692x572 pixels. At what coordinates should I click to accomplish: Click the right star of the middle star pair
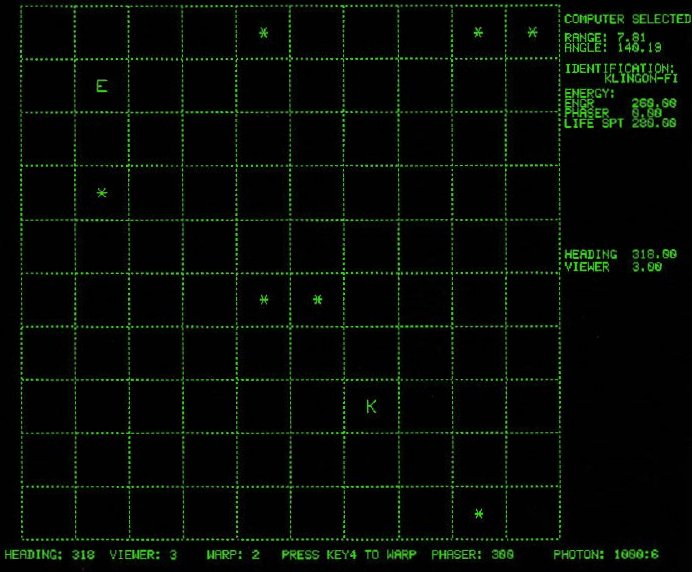[x=318, y=300]
